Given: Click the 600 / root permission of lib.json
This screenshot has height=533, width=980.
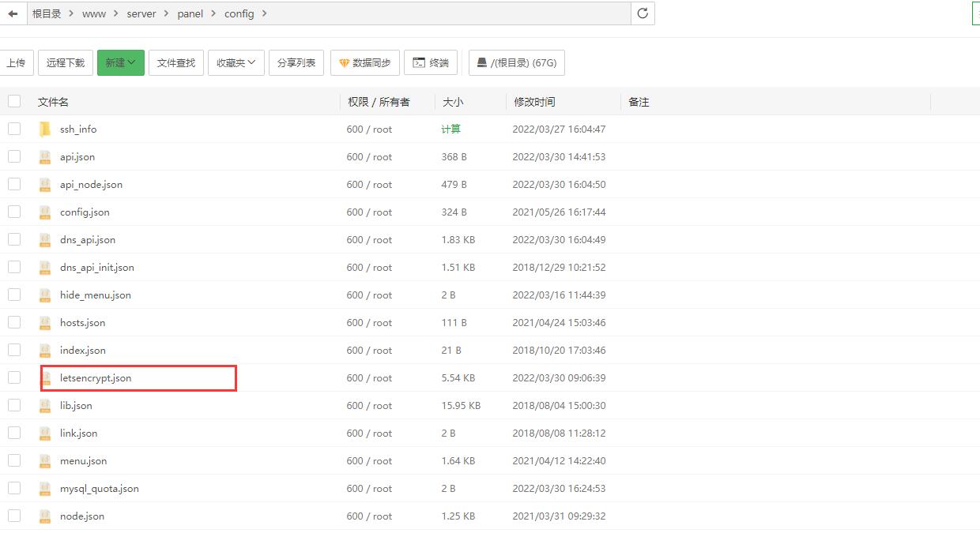Looking at the screenshot, I should 369,406.
